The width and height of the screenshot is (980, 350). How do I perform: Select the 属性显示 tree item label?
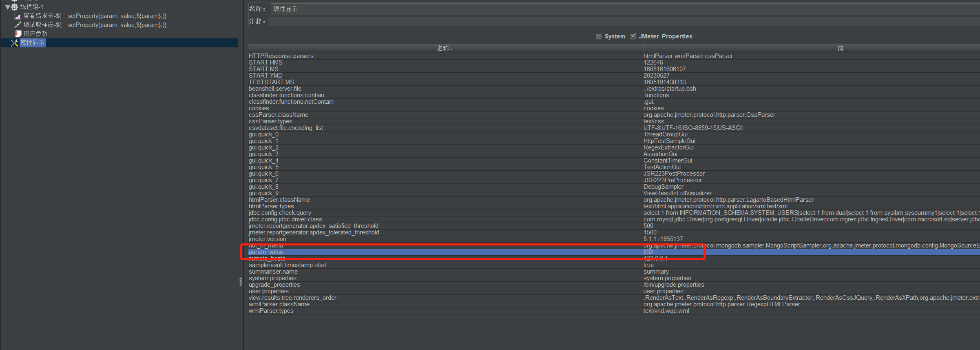pyautogui.click(x=33, y=43)
